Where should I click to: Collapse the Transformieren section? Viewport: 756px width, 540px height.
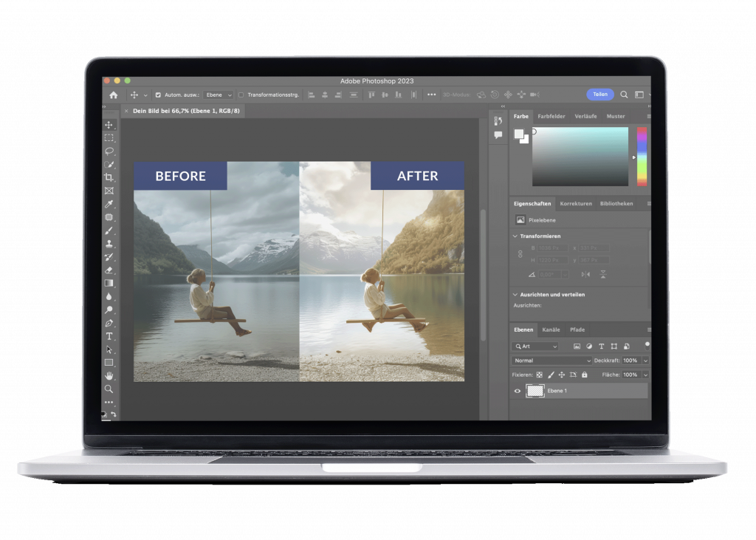click(x=515, y=236)
